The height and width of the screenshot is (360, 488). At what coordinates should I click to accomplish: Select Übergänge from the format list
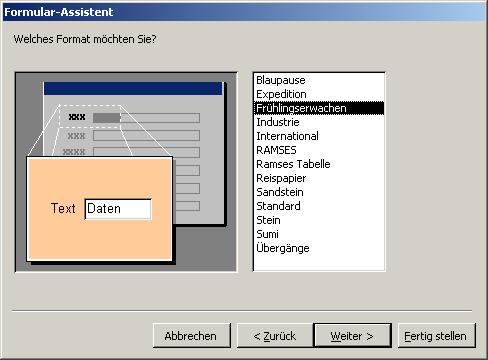(x=319, y=248)
